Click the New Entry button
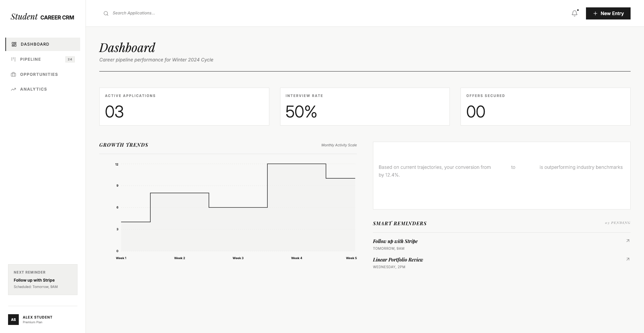This screenshot has width=644, height=333. 608,13
